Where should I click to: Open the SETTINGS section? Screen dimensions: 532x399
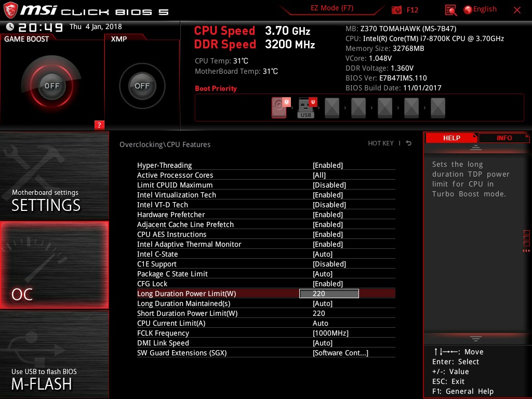[54, 176]
